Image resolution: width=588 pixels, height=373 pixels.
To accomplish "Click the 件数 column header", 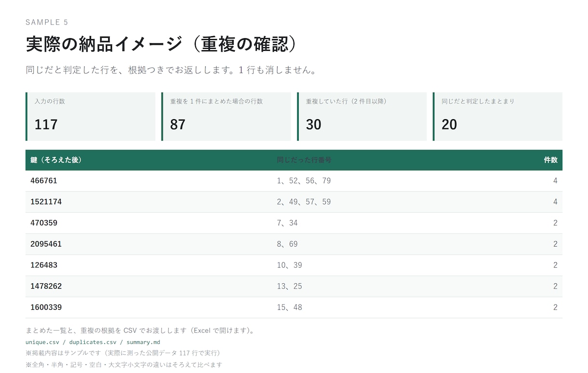I will point(551,160).
